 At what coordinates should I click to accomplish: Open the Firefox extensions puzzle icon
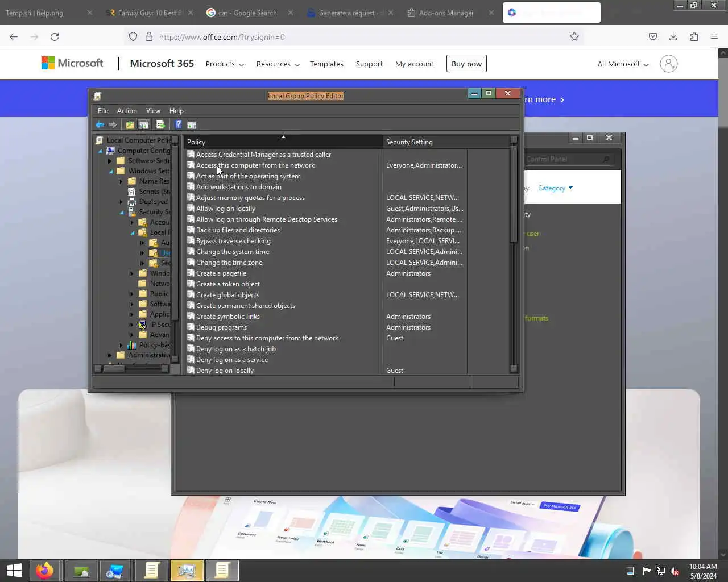coord(694,37)
